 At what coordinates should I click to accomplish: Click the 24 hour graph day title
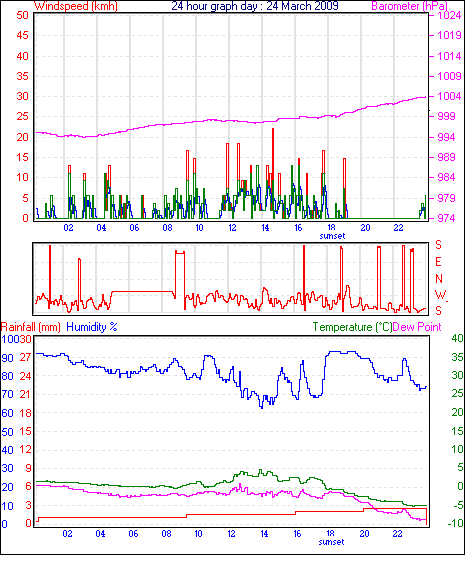pyautogui.click(x=254, y=6)
